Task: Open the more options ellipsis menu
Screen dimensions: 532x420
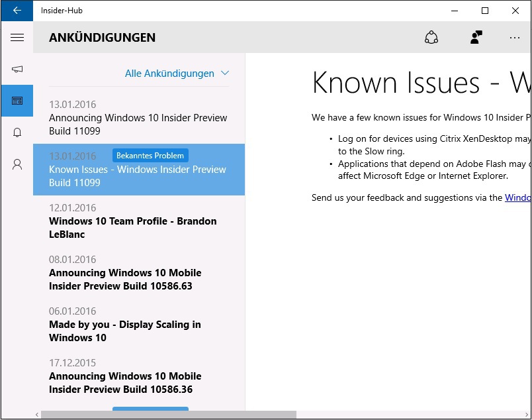Action: point(514,38)
